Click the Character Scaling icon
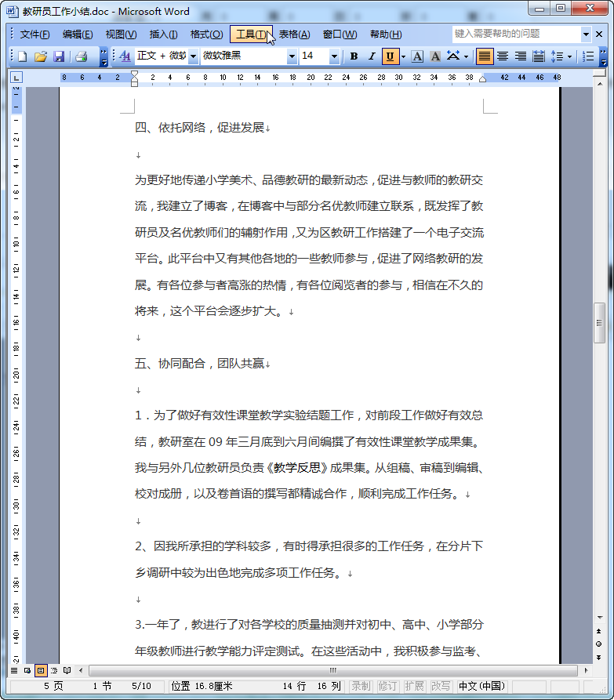This screenshot has height=700, width=614. click(x=453, y=56)
